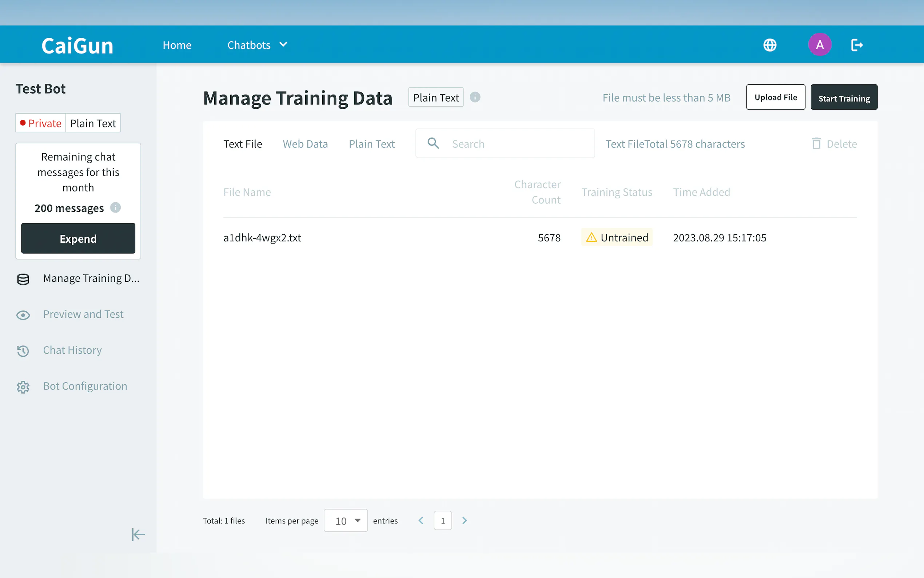Expand the Chatbots dropdown menu
924x578 pixels.
(x=257, y=45)
